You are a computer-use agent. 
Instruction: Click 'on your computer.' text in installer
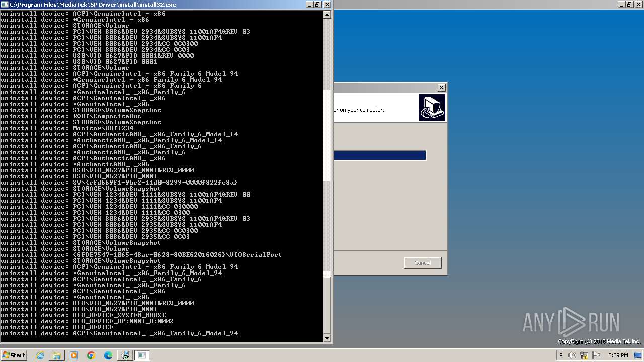(362, 110)
